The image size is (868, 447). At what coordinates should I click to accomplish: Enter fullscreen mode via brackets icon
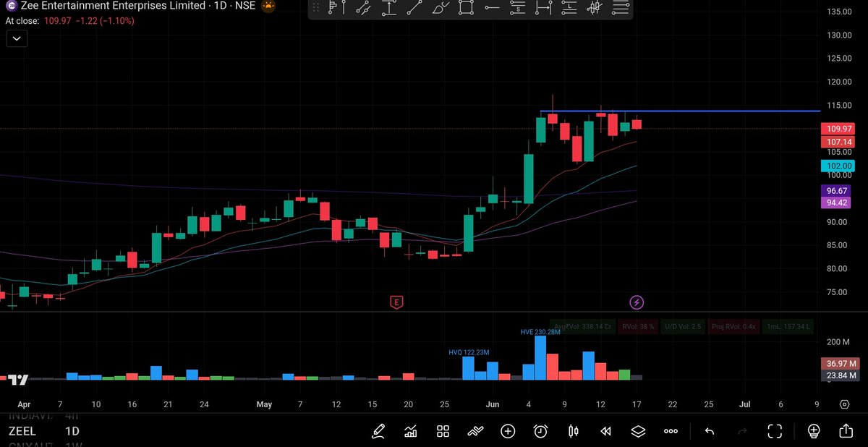coord(775,431)
